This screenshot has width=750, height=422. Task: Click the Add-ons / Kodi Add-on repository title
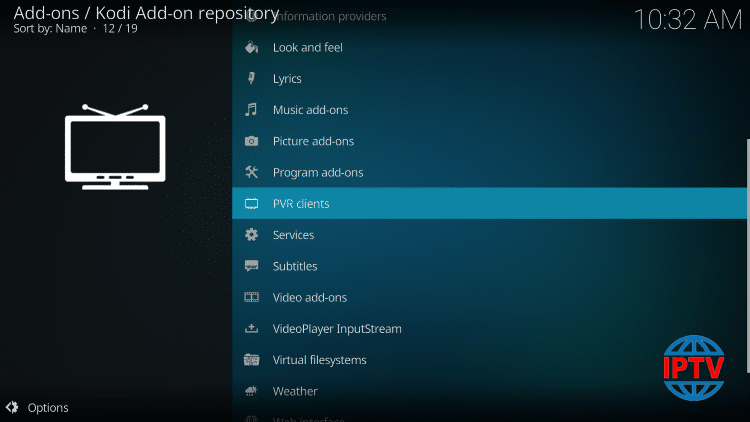[146, 13]
